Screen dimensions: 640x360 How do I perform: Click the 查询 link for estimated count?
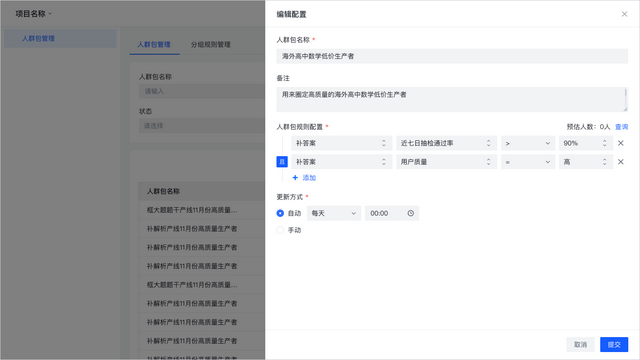click(x=621, y=127)
